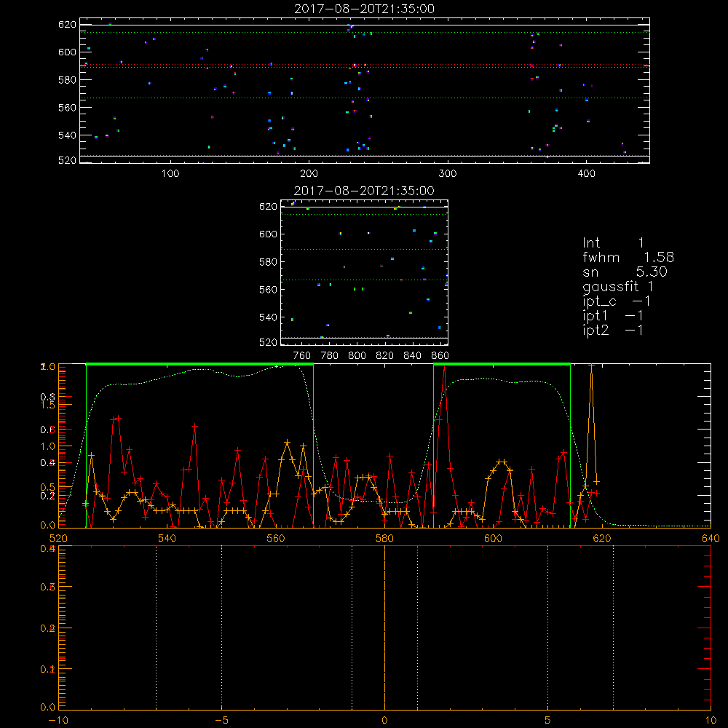This screenshot has height=728, width=728.
Task: Click x-axis label 5 on bottom plot
Action: click(548, 721)
